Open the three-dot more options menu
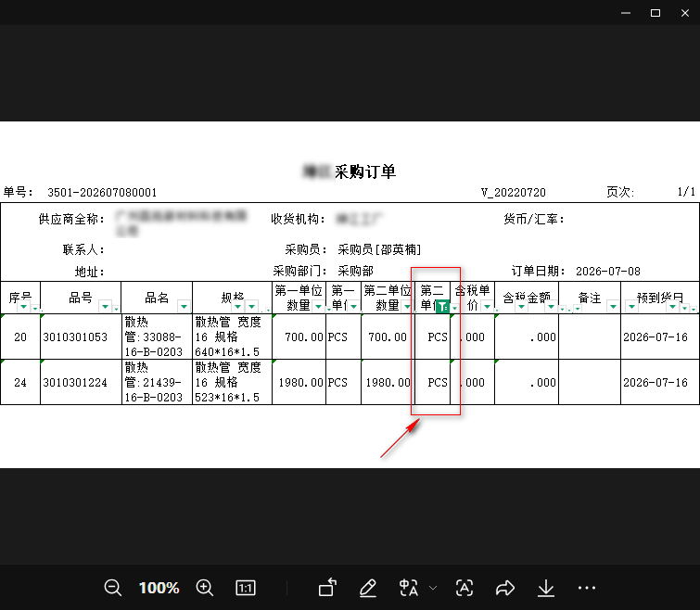Screen dimensions: 700x610 [587, 588]
